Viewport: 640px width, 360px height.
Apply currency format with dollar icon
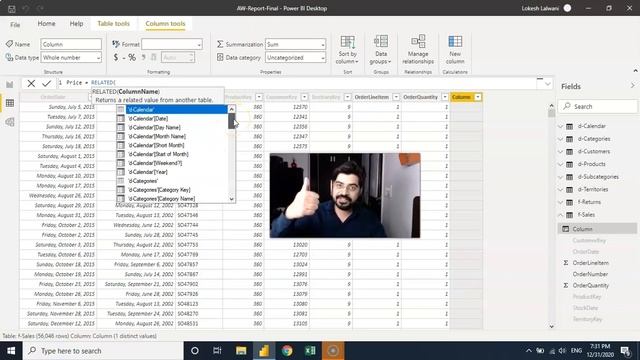[116, 58]
